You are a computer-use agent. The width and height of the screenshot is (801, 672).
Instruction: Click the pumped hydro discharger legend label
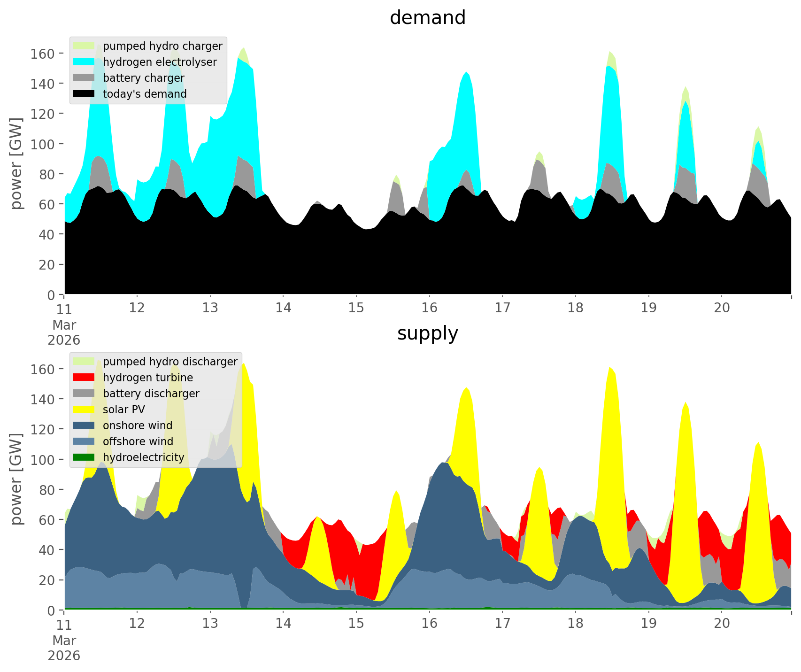(x=170, y=362)
